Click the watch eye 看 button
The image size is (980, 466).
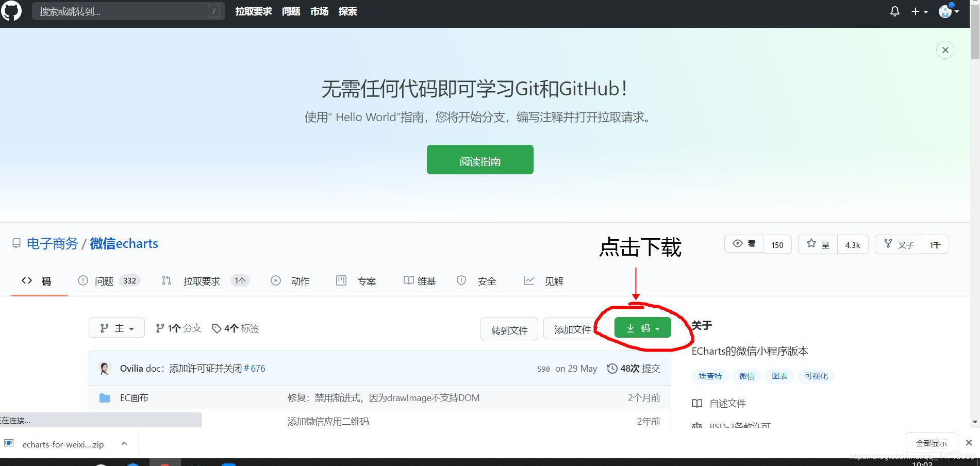pos(744,244)
